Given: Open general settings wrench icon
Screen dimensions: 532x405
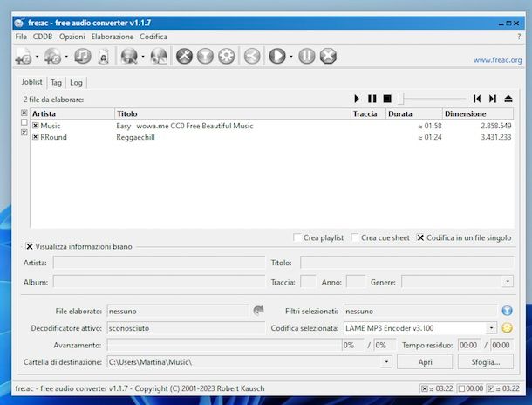Looking at the screenshot, I should 184,56.
